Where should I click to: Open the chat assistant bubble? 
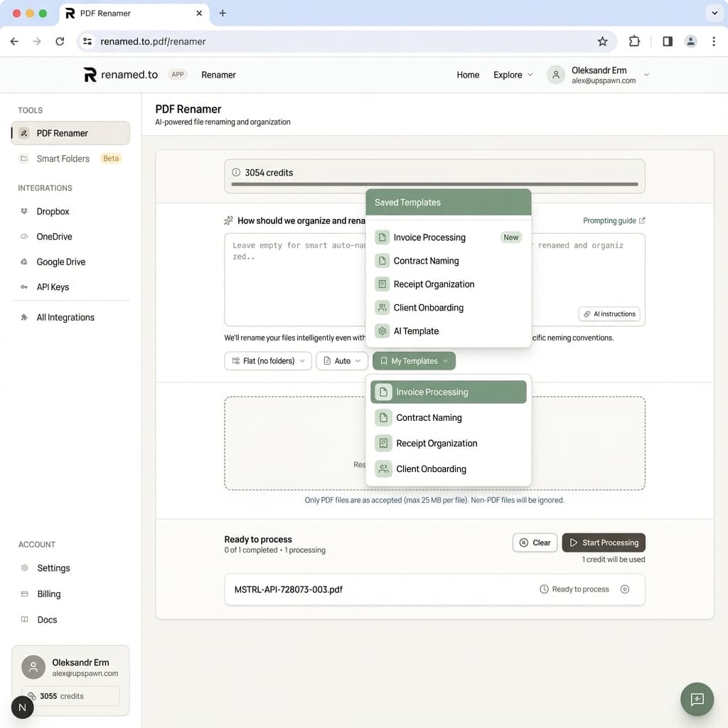tap(697, 699)
